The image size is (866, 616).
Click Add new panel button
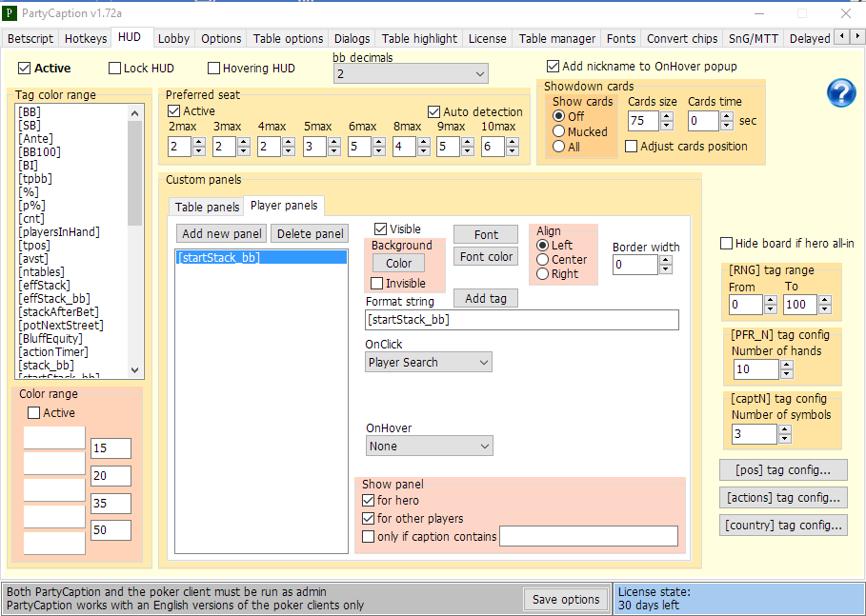pyautogui.click(x=221, y=233)
